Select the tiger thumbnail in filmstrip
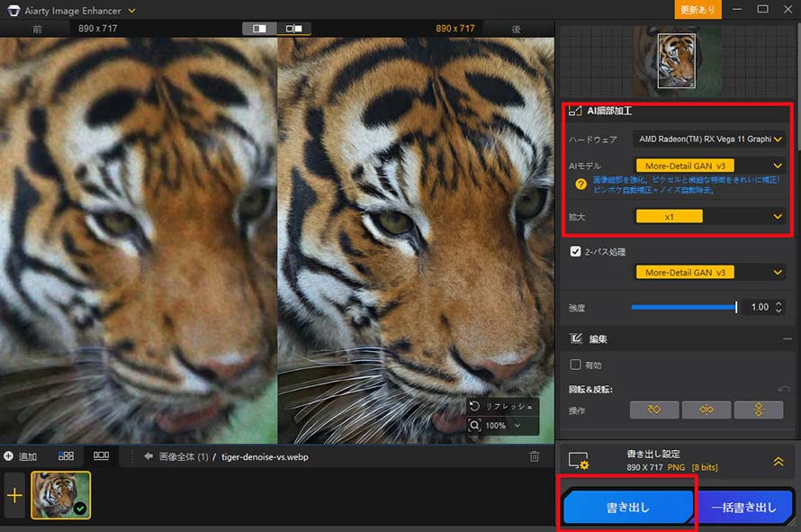Screen dimensions: 801x532 point(61,495)
